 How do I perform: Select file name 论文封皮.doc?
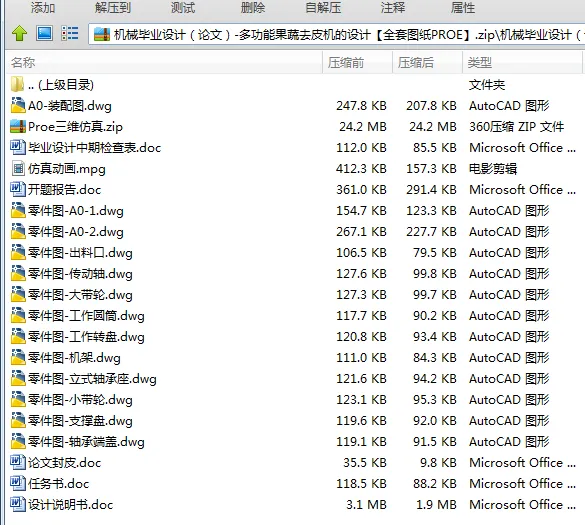pos(65,463)
